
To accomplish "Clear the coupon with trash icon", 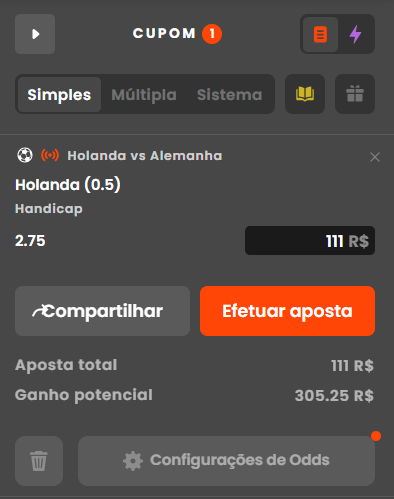I will 39,461.
